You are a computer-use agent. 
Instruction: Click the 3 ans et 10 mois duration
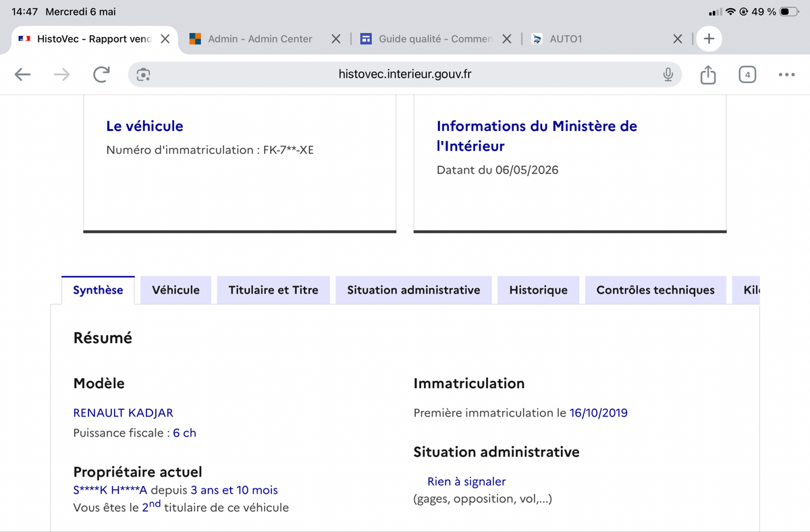(x=234, y=490)
